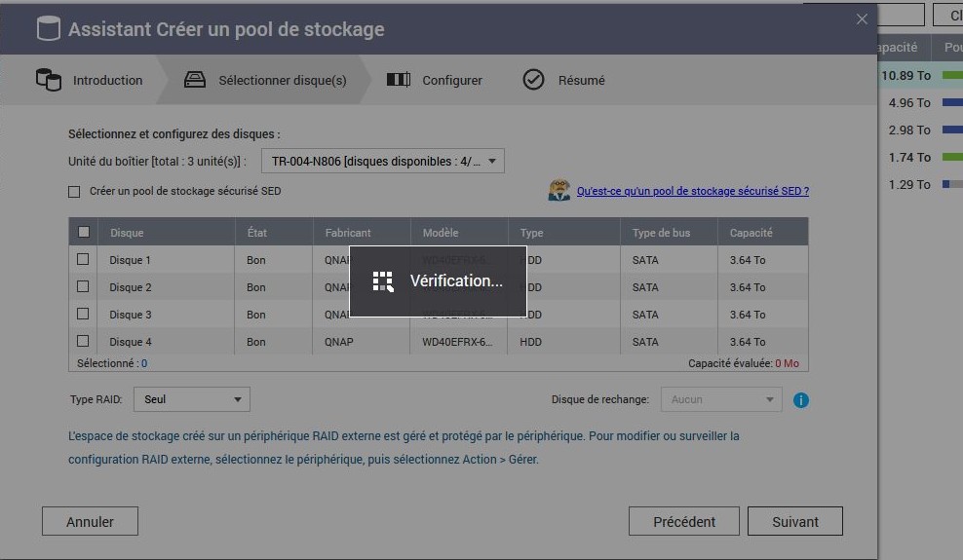
Task: Click the Résumé checkmark icon
Action: click(x=533, y=80)
